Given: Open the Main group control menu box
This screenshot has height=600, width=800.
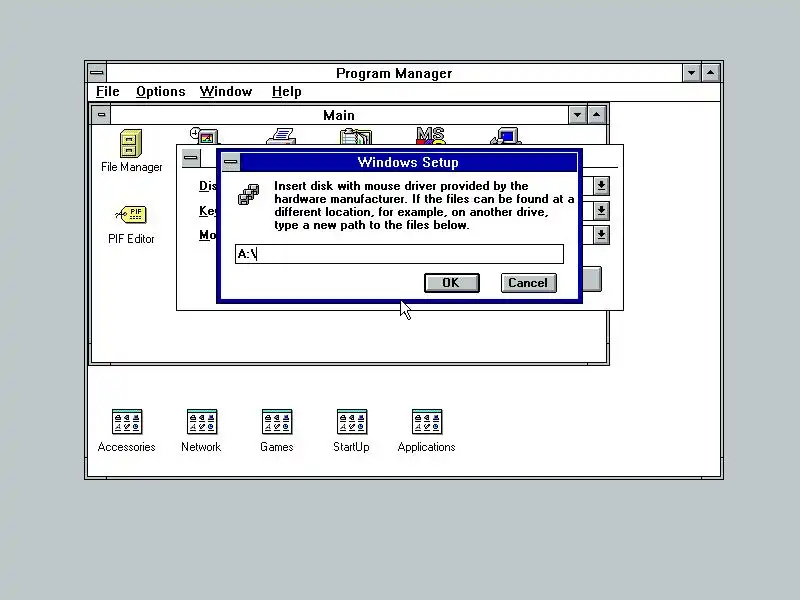Looking at the screenshot, I should pyautogui.click(x=101, y=115).
